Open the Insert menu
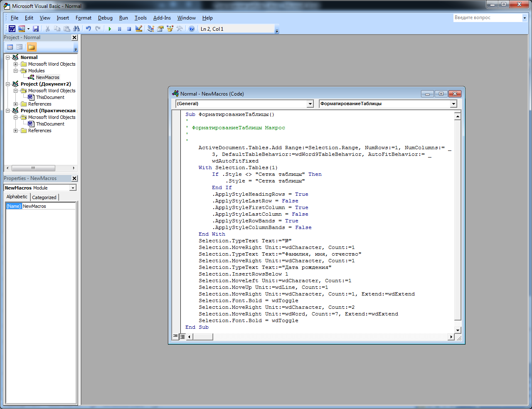This screenshot has width=532, height=409. pos(63,18)
